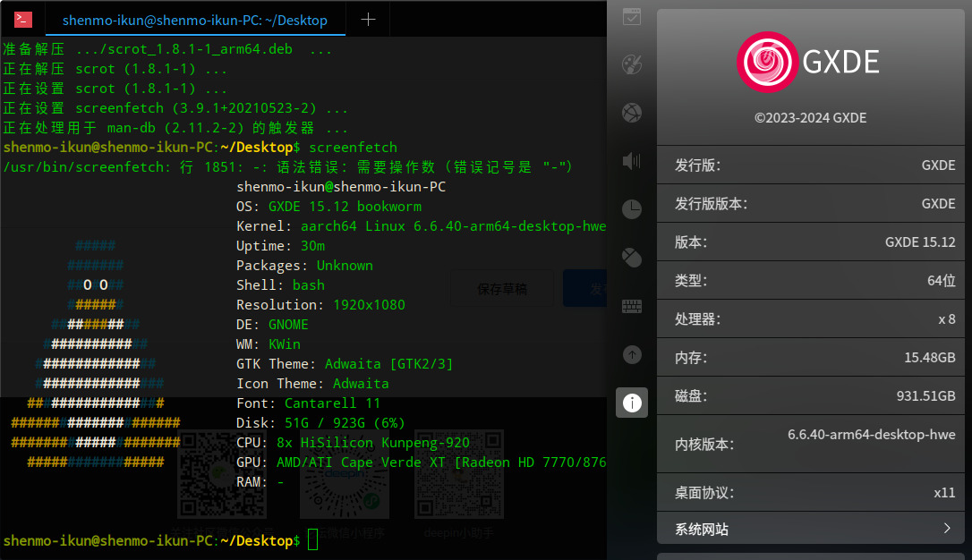972x560 pixels.
Task: Click the 'RAM: -' terminal line
Action: (x=260, y=482)
